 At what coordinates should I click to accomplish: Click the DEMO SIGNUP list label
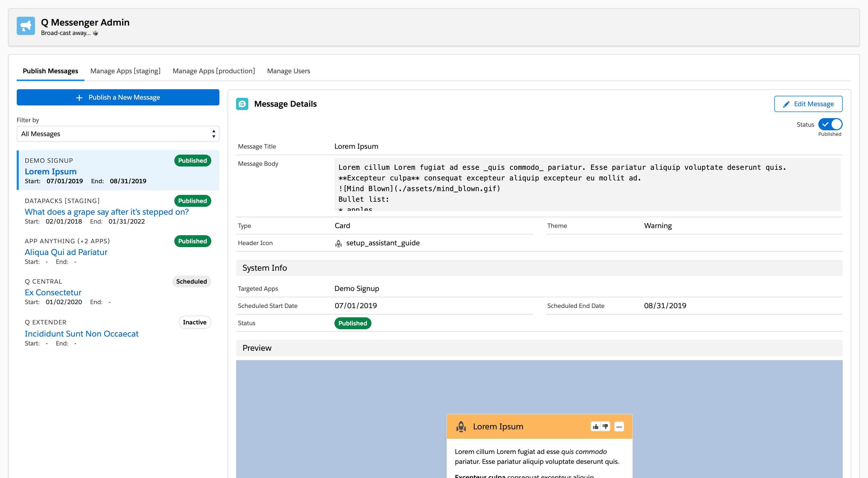49,160
